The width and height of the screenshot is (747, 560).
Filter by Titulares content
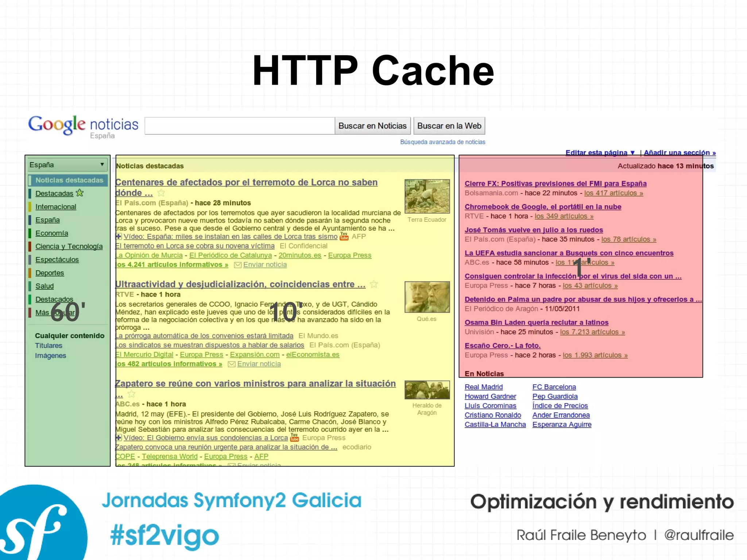[x=49, y=345]
